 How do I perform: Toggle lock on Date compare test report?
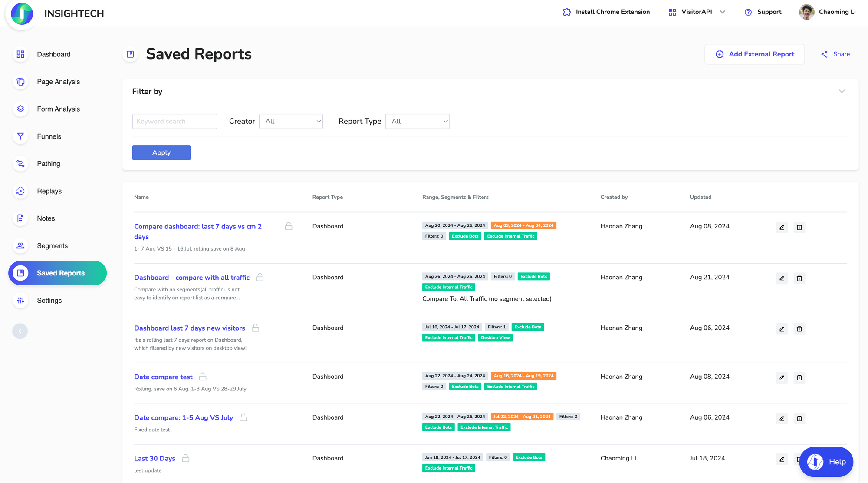tap(203, 377)
